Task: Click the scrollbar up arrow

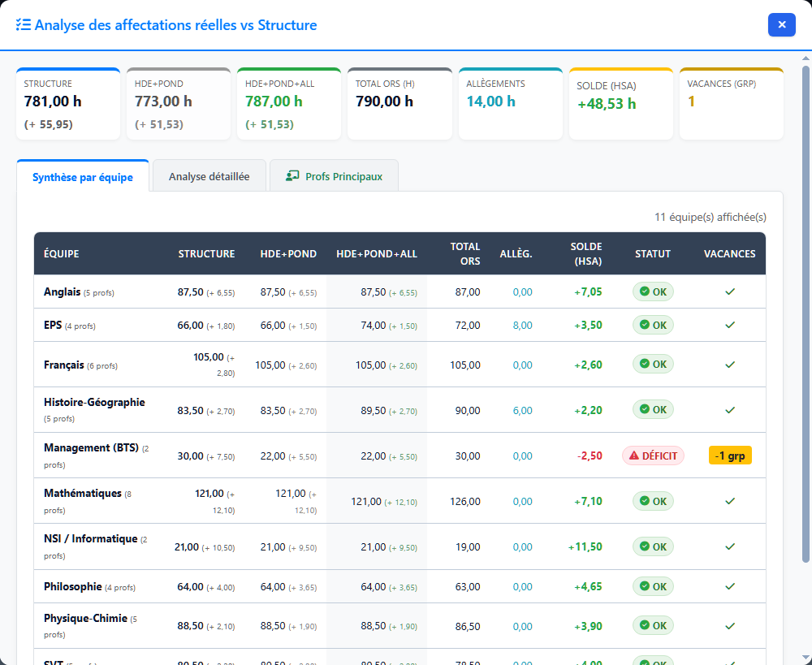Action: (806, 58)
